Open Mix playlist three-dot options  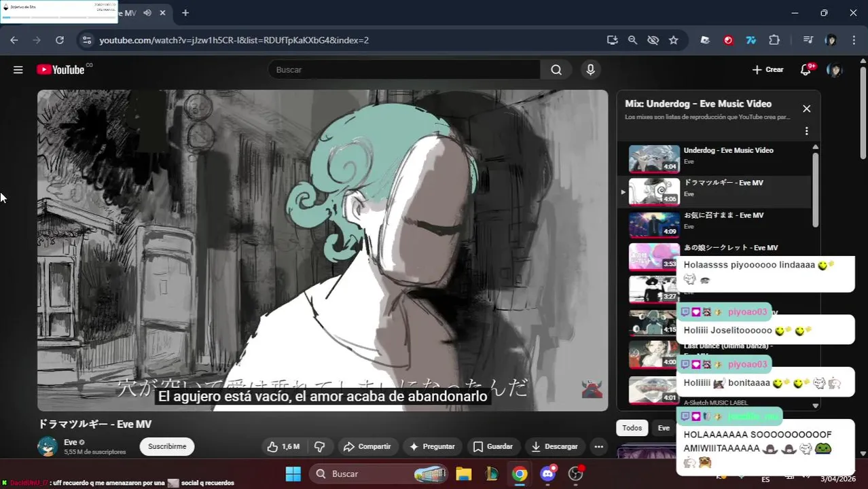(806, 131)
